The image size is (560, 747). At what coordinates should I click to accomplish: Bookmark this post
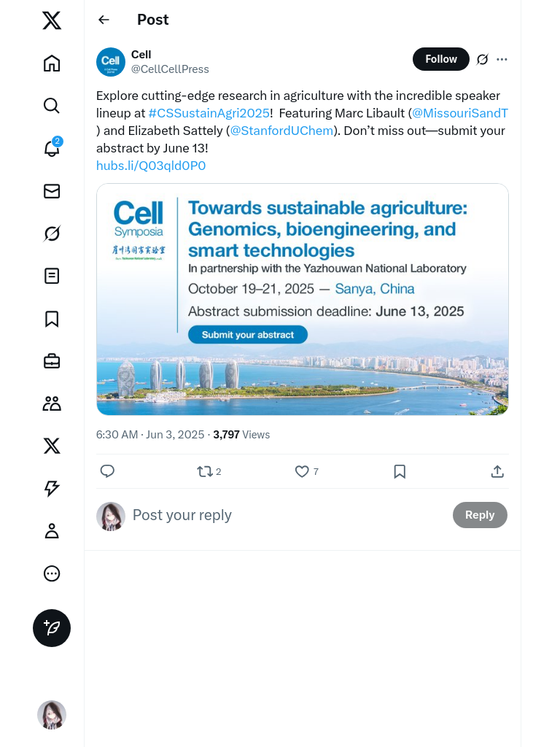point(400,472)
